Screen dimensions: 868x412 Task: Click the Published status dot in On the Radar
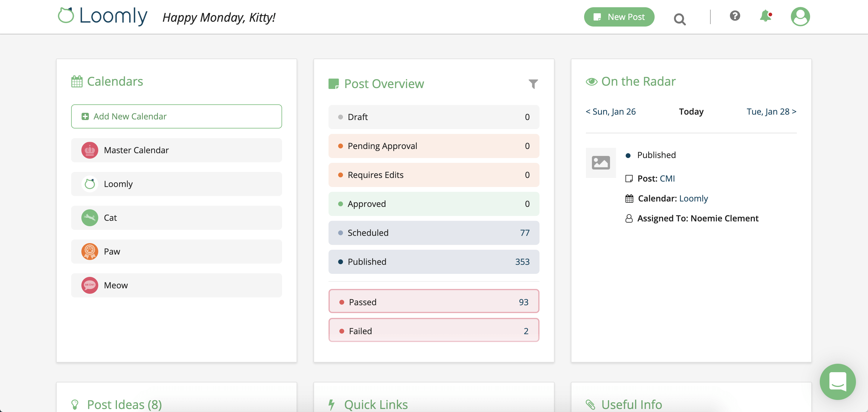(x=628, y=155)
